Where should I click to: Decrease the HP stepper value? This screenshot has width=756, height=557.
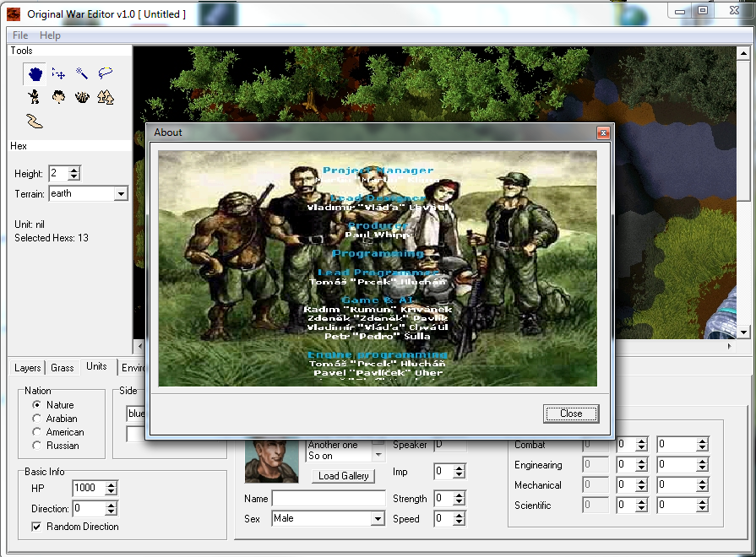111,491
